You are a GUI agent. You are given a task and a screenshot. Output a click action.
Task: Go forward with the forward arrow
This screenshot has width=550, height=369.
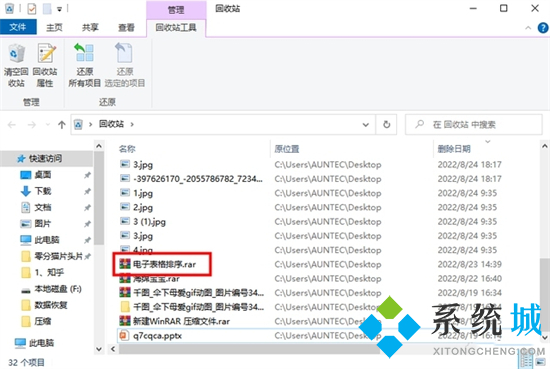click(x=32, y=125)
